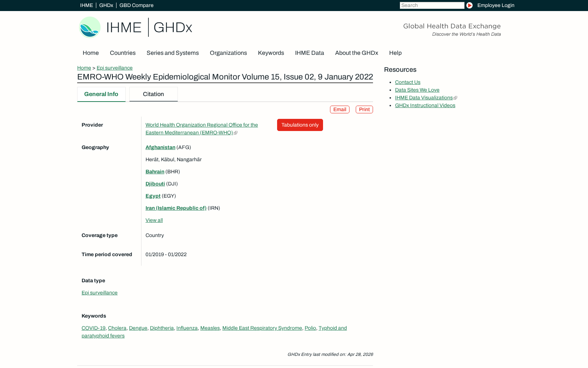Image resolution: width=588 pixels, height=368 pixels.
Task: Switch to the Citation tab
Action: point(154,94)
